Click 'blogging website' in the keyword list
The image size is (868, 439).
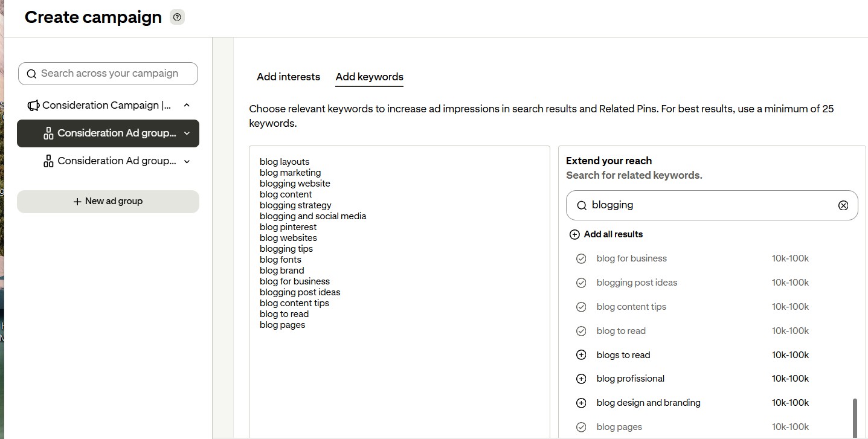pos(295,184)
